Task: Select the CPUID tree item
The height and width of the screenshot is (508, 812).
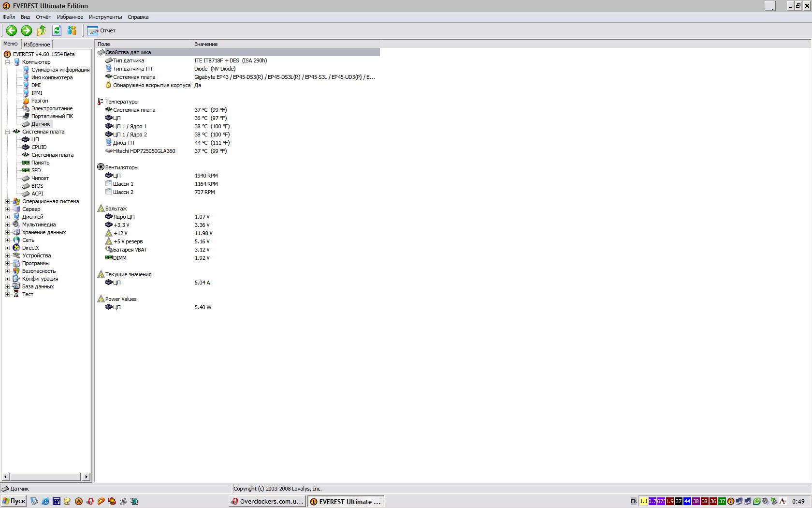Action: coord(39,147)
